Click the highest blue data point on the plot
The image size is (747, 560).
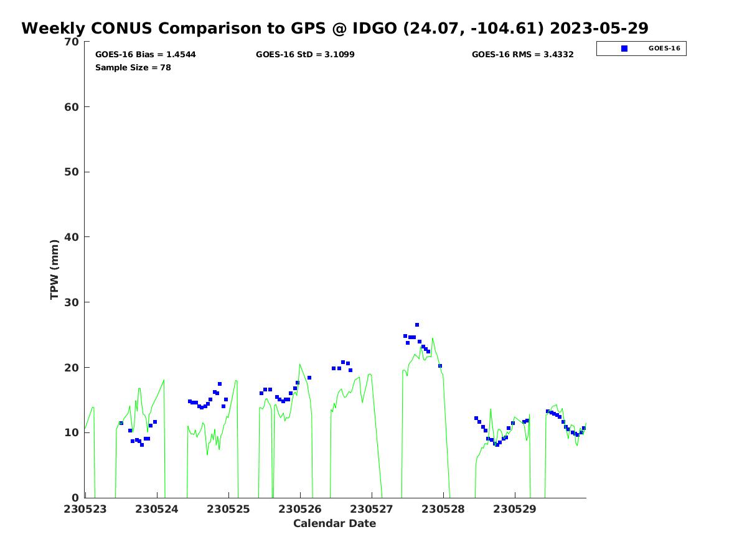click(x=417, y=325)
